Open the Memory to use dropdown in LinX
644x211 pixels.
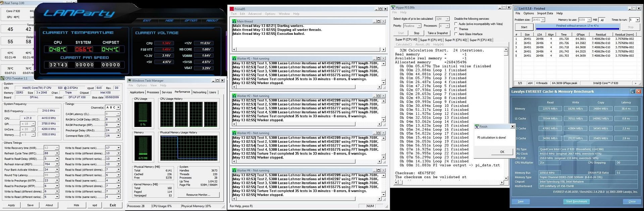[x=589, y=20]
